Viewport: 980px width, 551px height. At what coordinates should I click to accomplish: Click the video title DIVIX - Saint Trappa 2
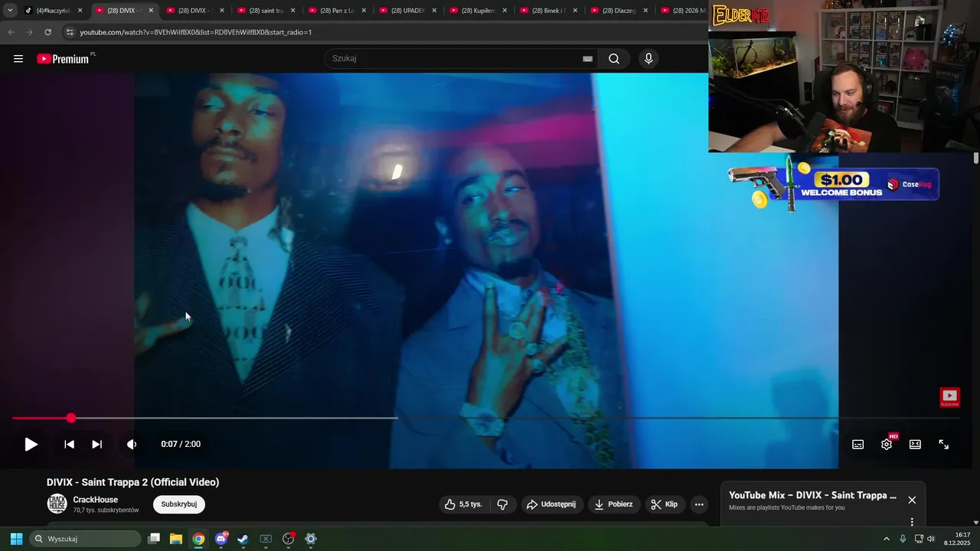click(x=133, y=482)
